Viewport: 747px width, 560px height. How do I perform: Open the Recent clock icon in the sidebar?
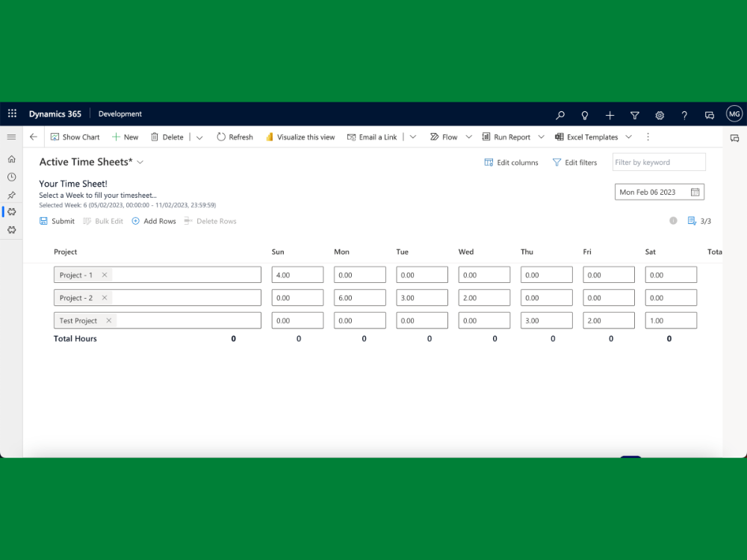point(11,177)
